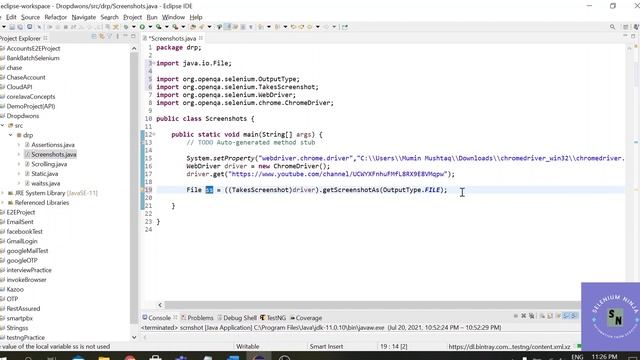Fold the import block at line 3
Screen dimensions: 640x360
pos(154,63)
